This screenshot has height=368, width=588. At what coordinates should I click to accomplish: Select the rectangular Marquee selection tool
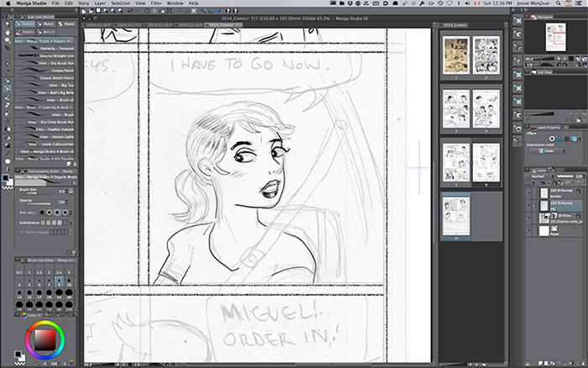(x=7, y=56)
